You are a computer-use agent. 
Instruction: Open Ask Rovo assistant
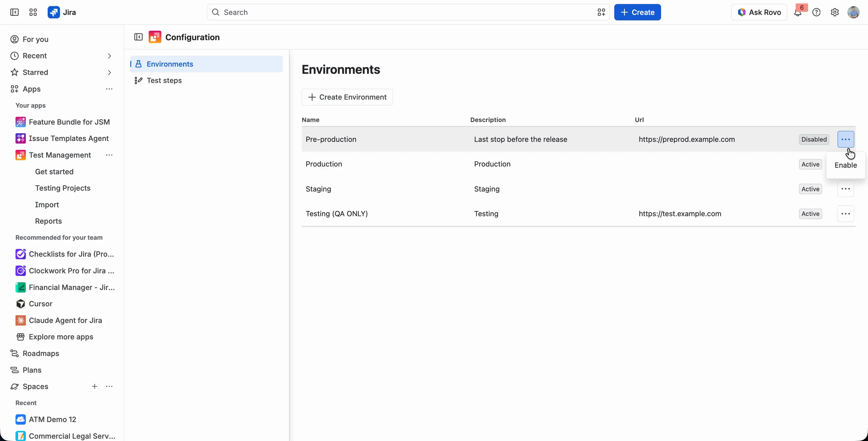759,12
